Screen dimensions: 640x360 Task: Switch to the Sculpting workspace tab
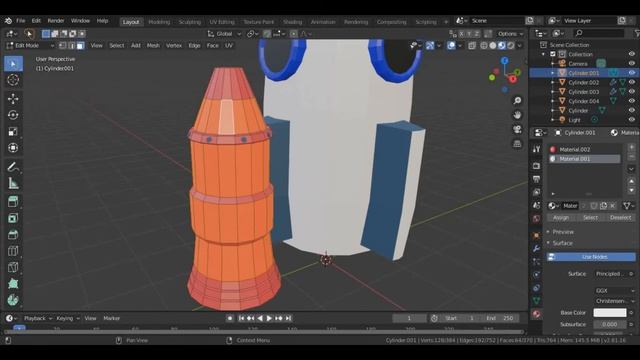[190, 22]
